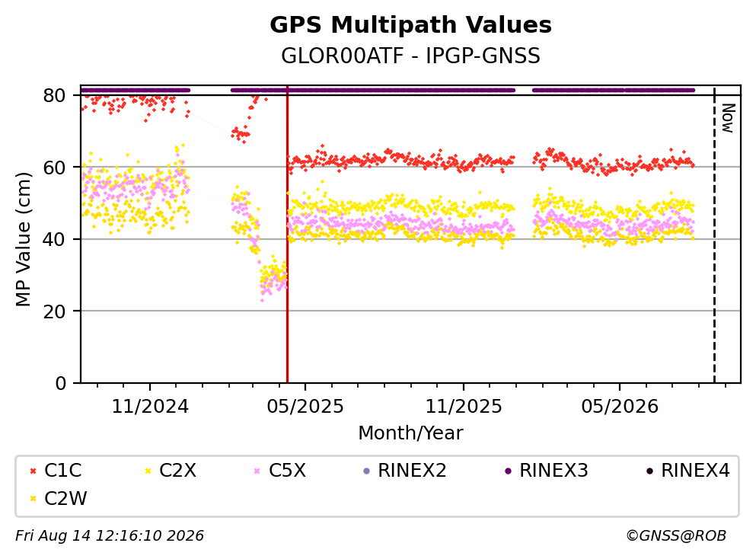The height and width of the screenshot is (559, 756).
Task: Click the red C1C legend marker
Action: click(x=33, y=471)
